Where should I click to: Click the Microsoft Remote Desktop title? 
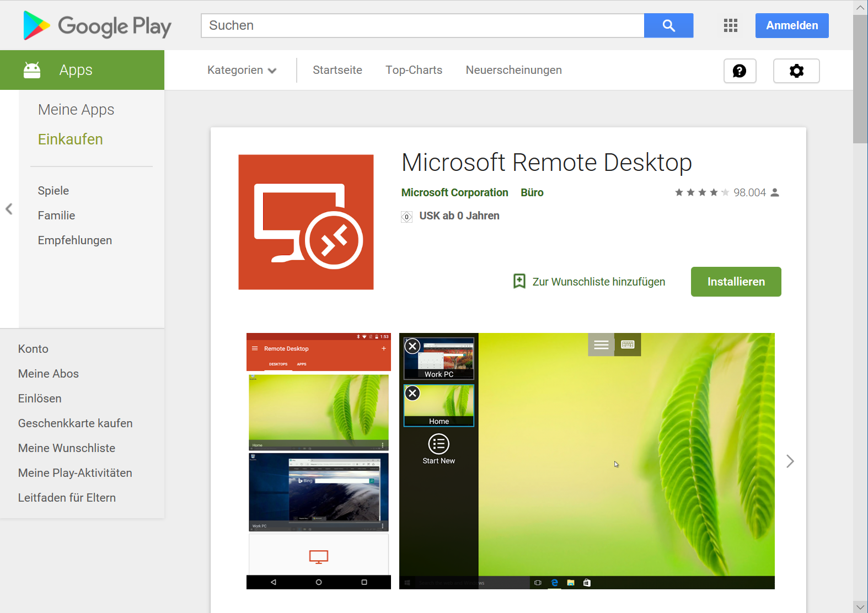tap(546, 163)
